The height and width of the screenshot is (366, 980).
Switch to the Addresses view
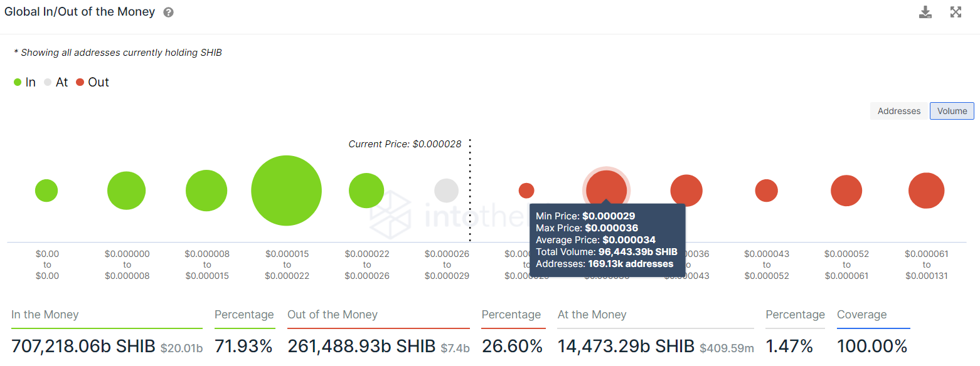(x=899, y=111)
